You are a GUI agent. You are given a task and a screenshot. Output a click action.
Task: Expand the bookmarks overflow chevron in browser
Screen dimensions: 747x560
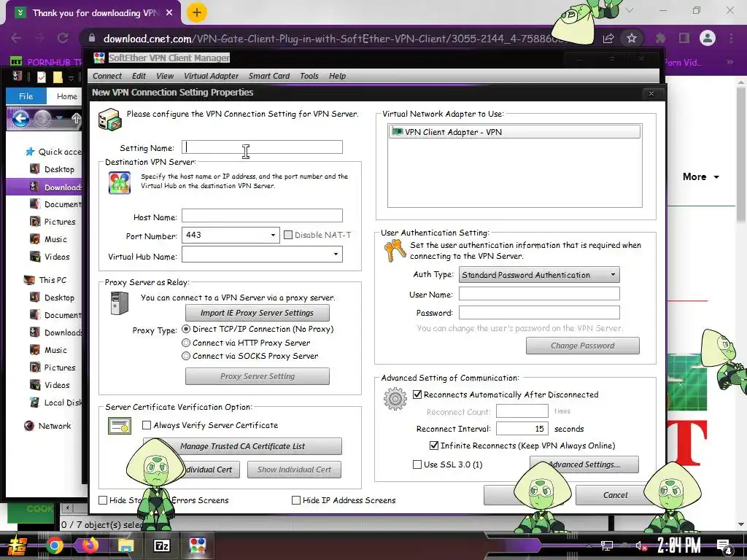coord(729,62)
